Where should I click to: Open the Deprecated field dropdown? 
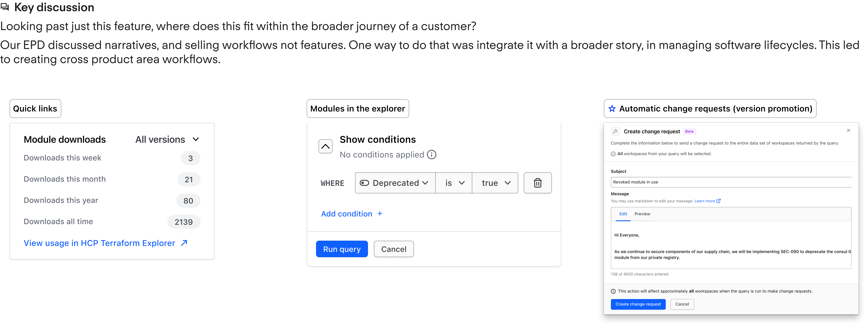point(395,183)
